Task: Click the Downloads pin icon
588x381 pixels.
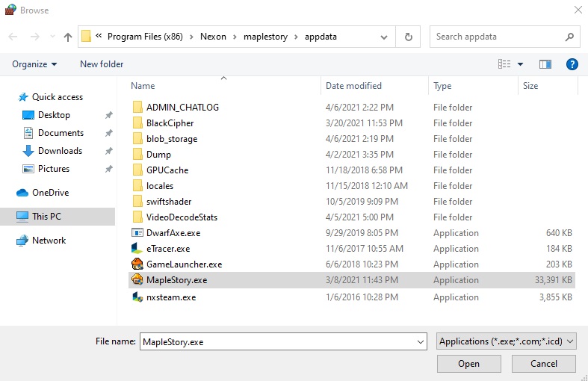Action: pos(109,151)
